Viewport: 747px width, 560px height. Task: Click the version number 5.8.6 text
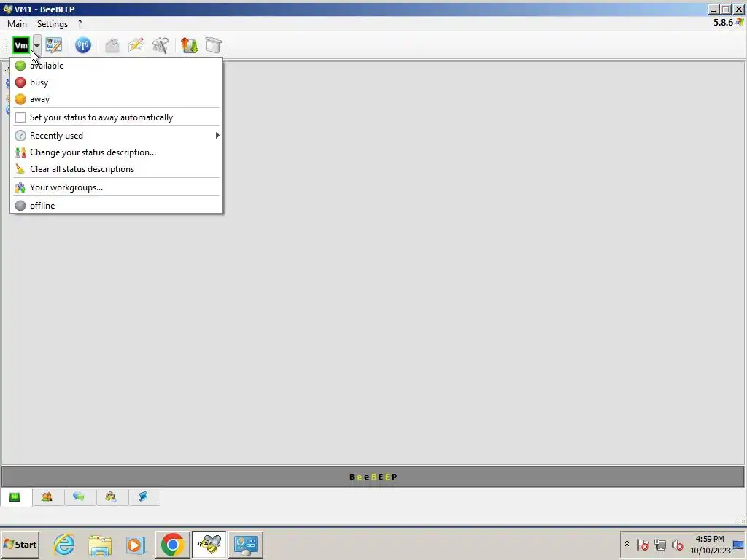tap(723, 23)
